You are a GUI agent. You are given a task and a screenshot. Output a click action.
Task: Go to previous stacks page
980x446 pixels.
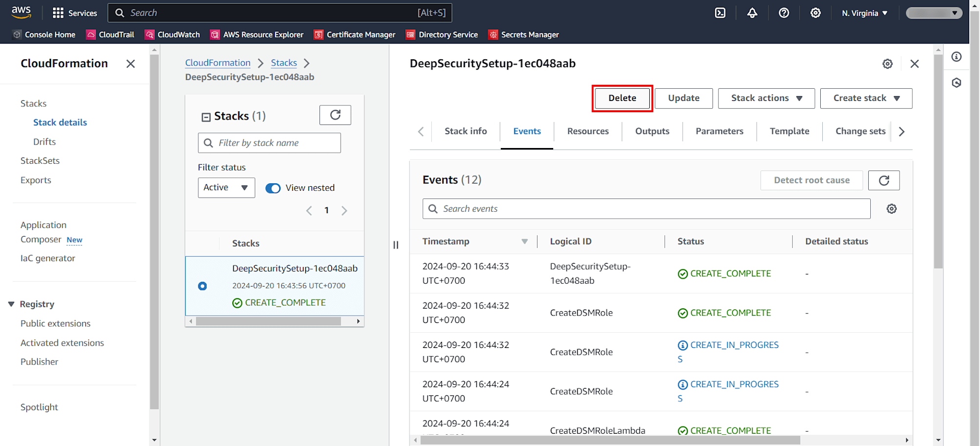[x=309, y=211]
